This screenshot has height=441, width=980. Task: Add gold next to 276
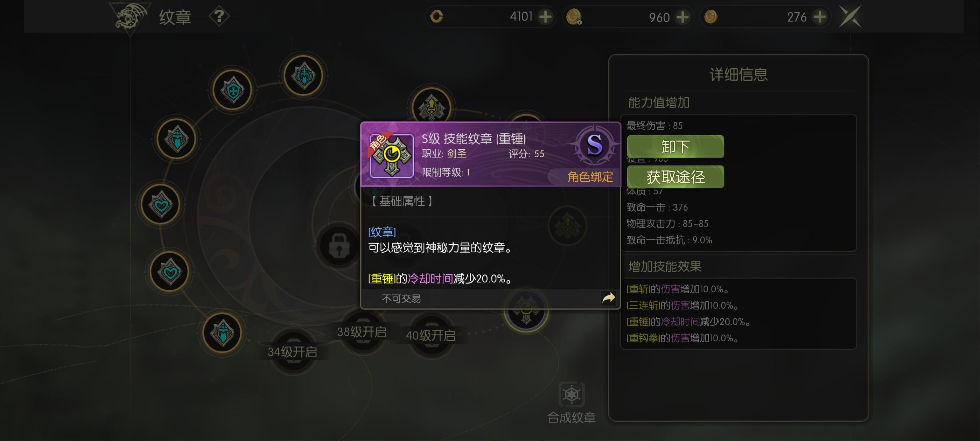click(x=819, y=17)
